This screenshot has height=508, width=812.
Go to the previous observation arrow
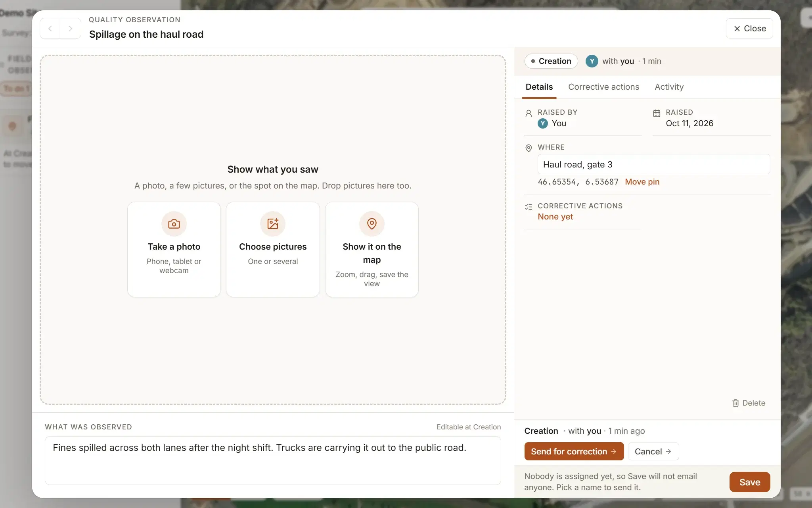point(50,29)
